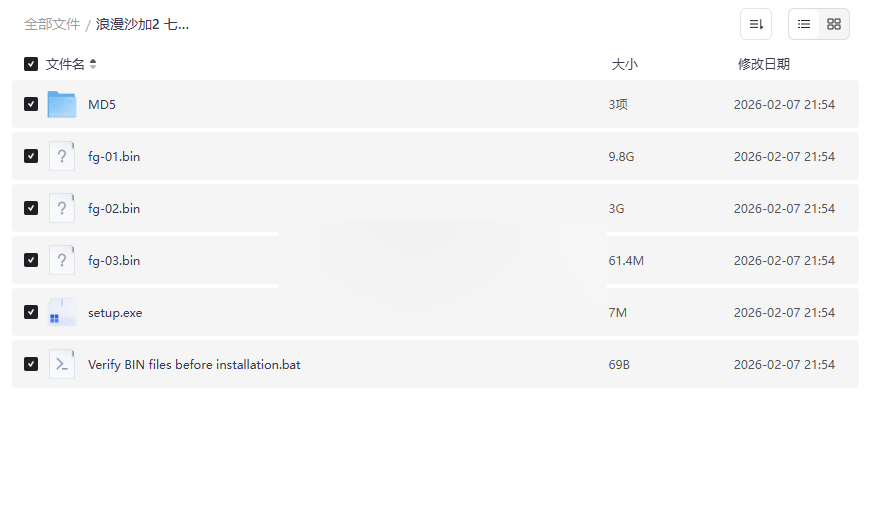
Task: Toggle file name sort arrows
Action: pyautogui.click(x=93, y=64)
